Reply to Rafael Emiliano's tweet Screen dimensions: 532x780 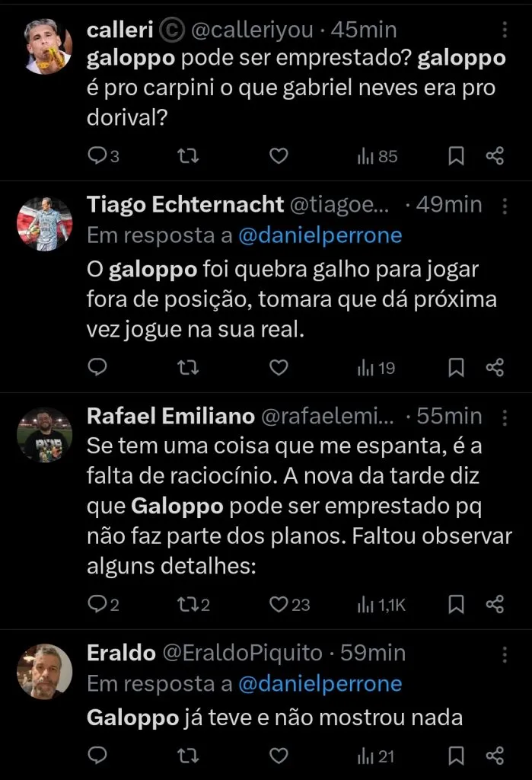[97, 605]
